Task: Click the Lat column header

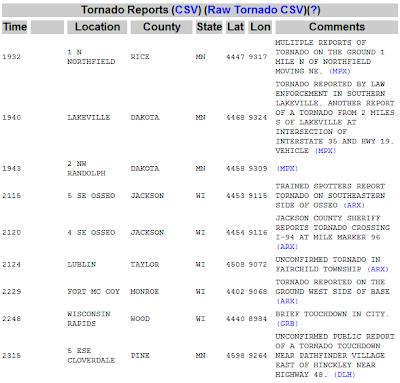Action: tap(235, 27)
